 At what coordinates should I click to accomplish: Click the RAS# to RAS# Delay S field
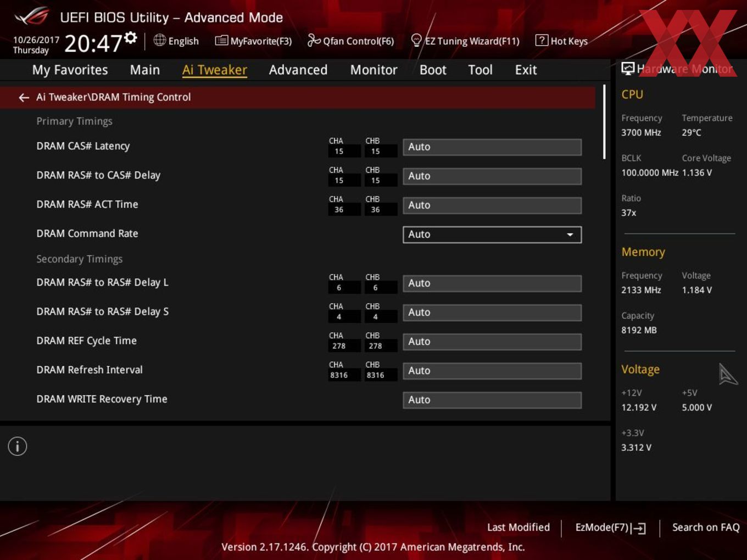(x=492, y=312)
